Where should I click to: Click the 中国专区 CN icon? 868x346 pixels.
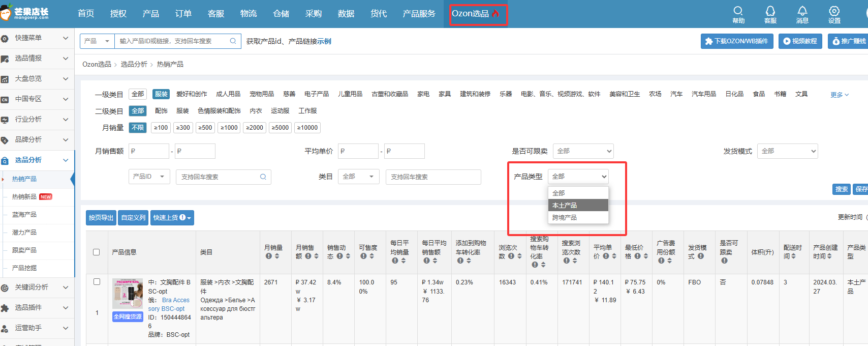[5, 99]
